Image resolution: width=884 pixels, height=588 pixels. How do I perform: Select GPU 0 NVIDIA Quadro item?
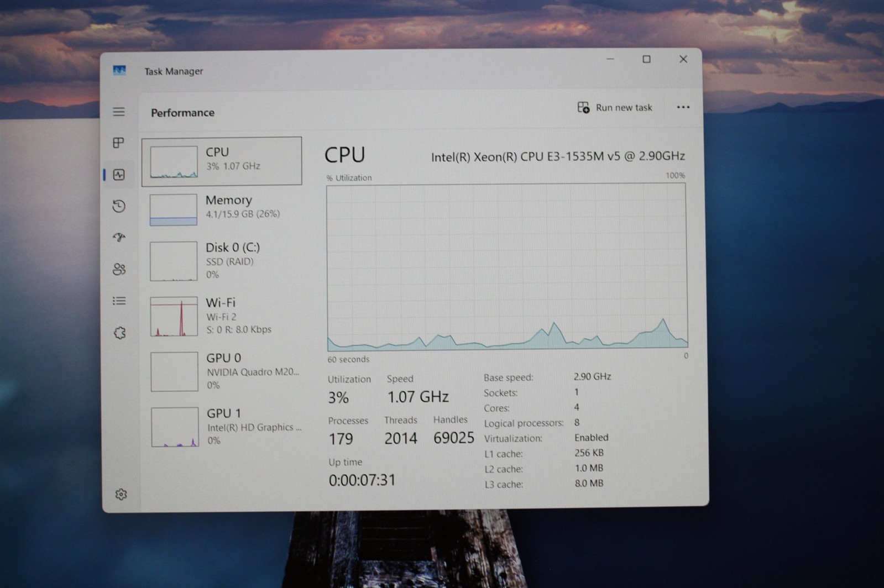coord(223,371)
